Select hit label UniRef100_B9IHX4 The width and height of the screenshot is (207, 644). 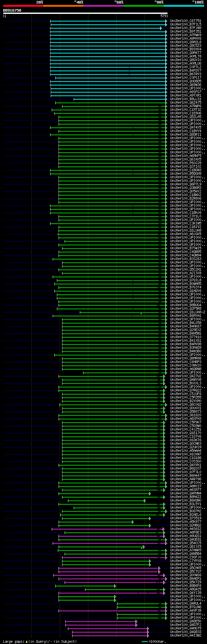pos(186,49)
